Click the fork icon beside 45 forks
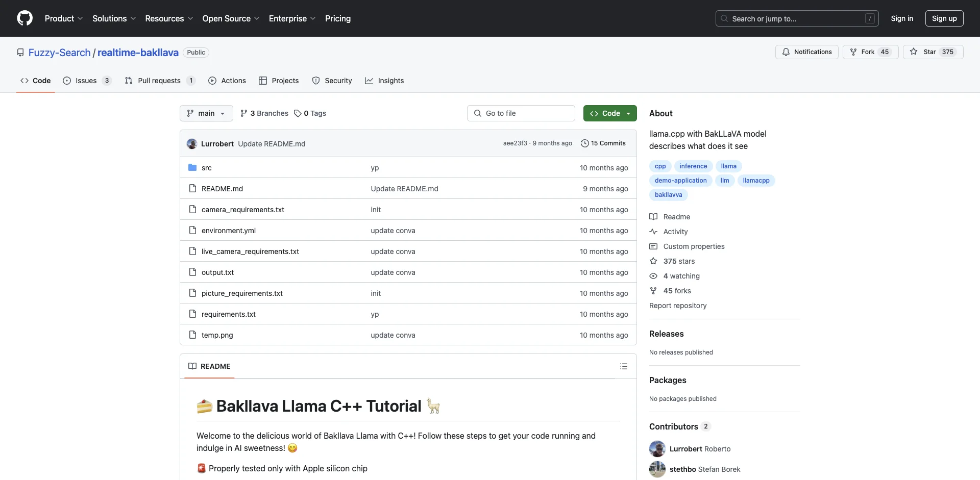The width and height of the screenshot is (980, 480). [653, 291]
